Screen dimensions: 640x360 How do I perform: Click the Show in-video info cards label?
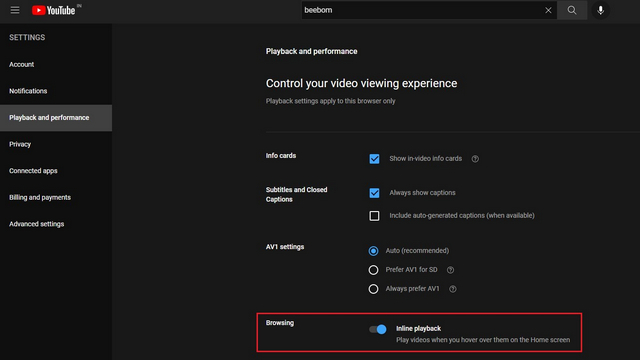click(x=425, y=158)
